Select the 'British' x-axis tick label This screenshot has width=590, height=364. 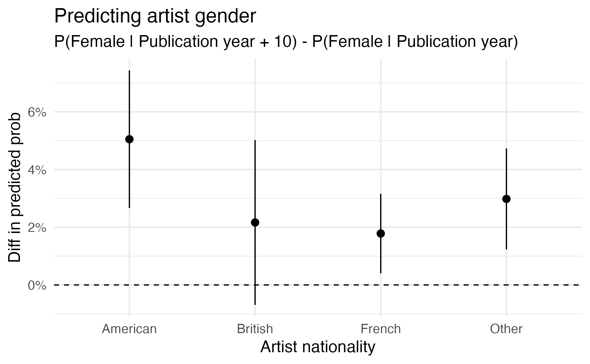tap(255, 329)
